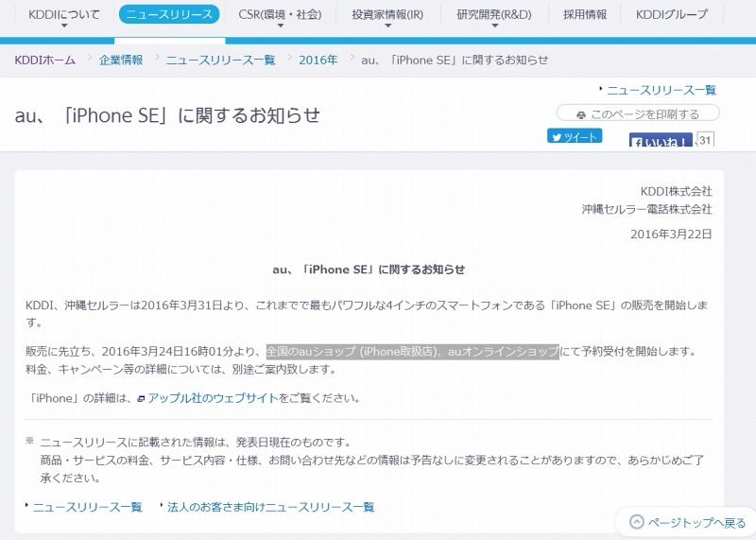Click the bold centered article title
Image resolution: width=756 pixels, height=540 pixels.
(369, 270)
